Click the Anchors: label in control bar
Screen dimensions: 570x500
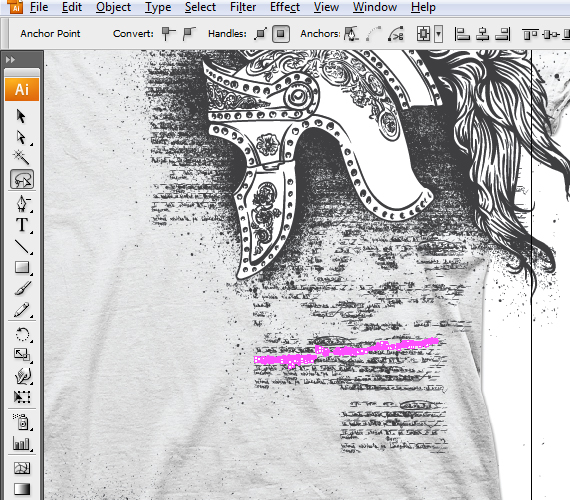[320, 33]
